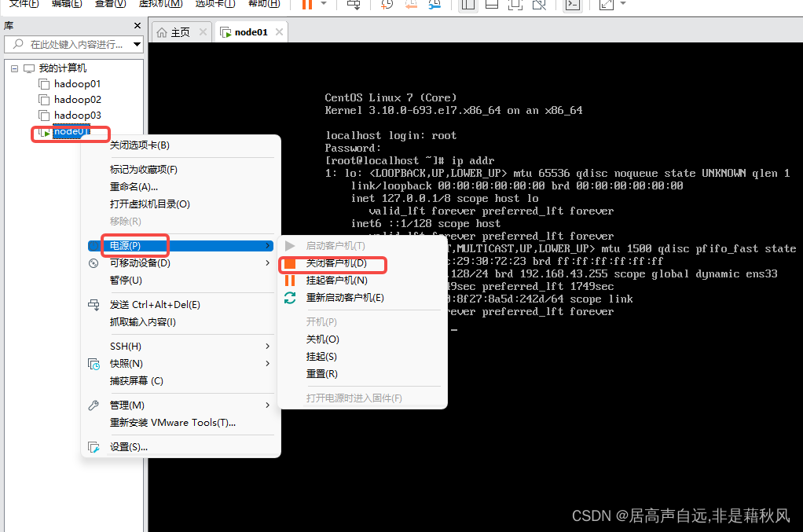Expand the SSH(H) submenu
Viewport: 803px width, 532px height.
click(181, 347)
